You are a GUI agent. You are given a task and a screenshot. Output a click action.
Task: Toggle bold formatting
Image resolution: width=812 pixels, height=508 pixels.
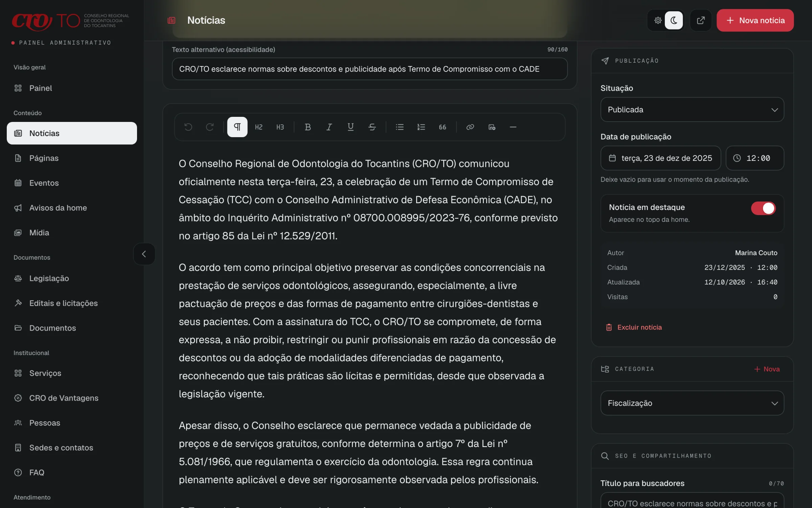(x=308, y=127)
